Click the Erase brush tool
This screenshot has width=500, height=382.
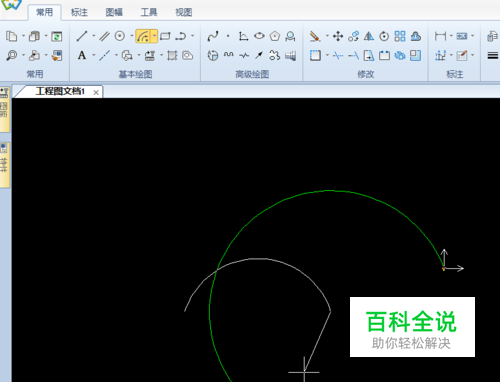(x=315, y=36)
